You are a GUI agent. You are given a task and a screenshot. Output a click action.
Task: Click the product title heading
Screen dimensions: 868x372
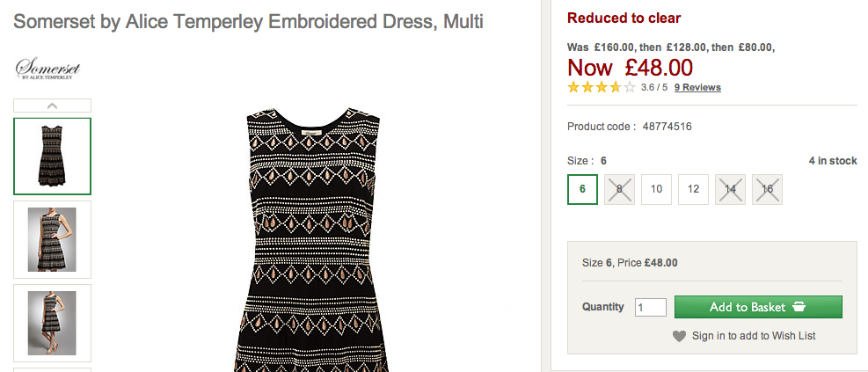tap(248, 20)
